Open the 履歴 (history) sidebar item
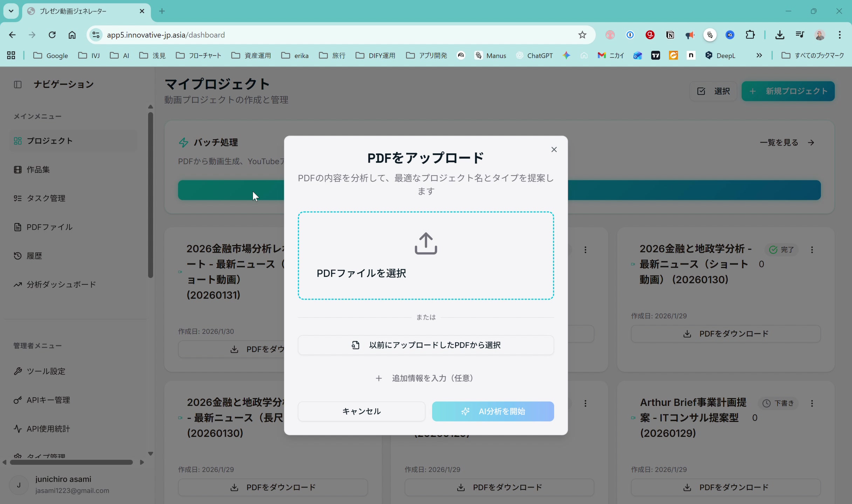The width and height of the screenshot is (852, 504). tap(35, 255)
